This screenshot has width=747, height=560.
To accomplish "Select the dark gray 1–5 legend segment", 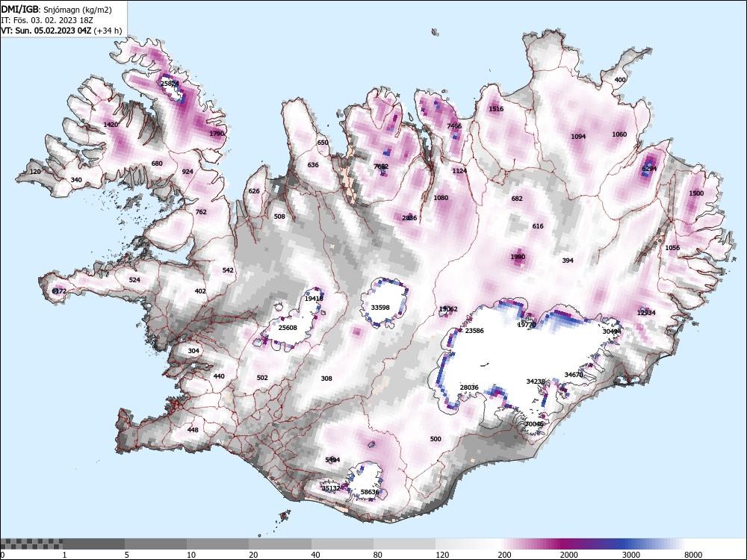I will 94,544.
